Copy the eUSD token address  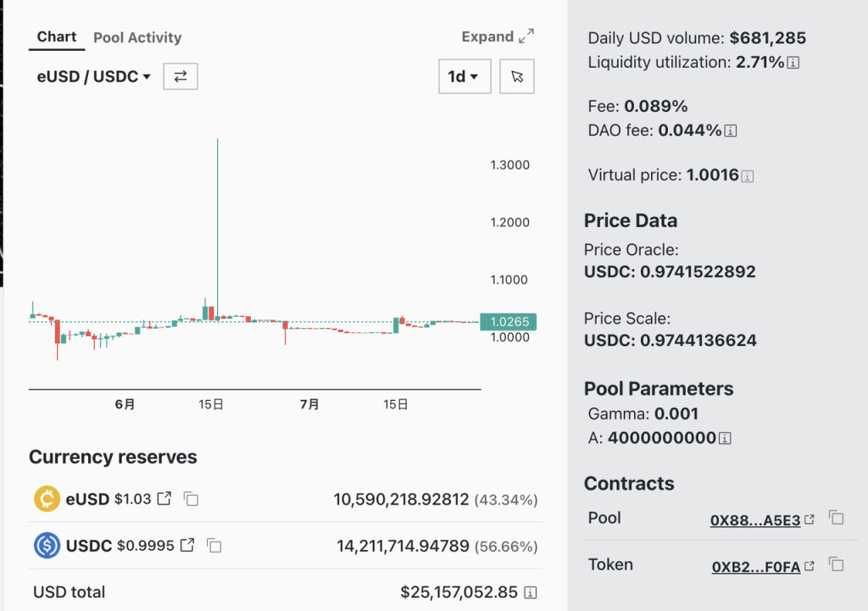[192, 499]
